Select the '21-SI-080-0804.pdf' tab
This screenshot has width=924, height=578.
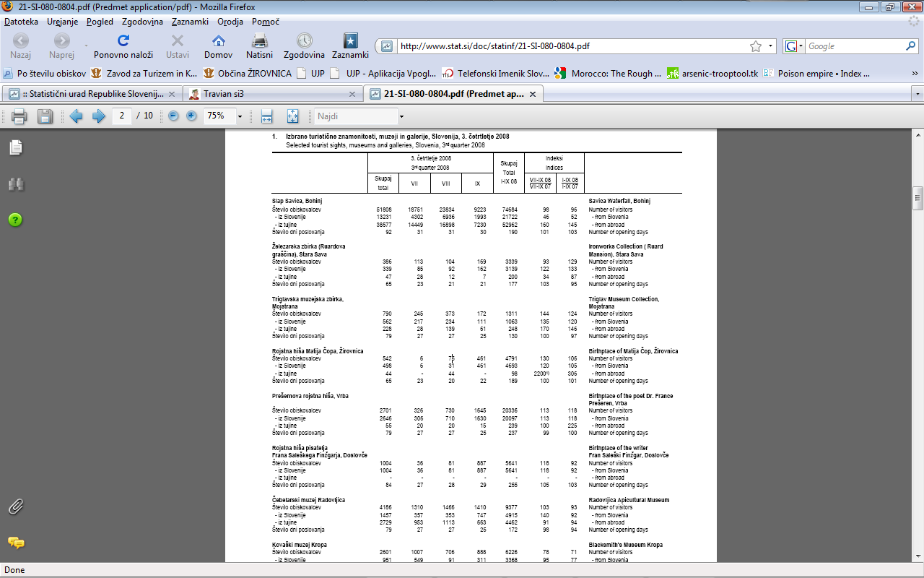453,94
